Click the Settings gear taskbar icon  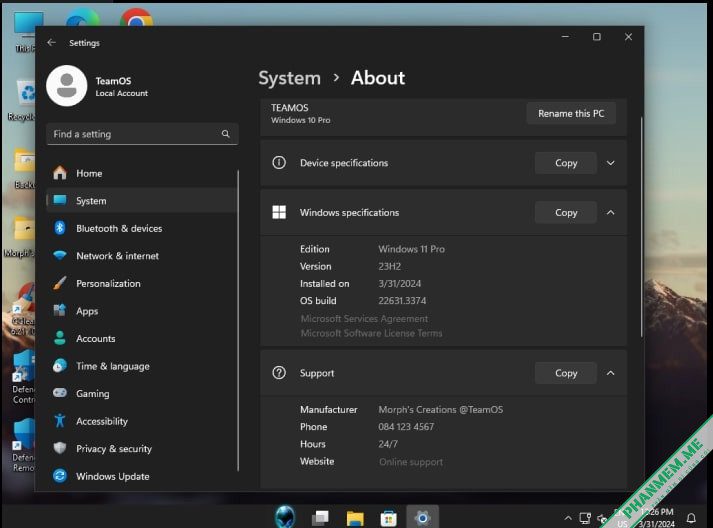(422, 517)
